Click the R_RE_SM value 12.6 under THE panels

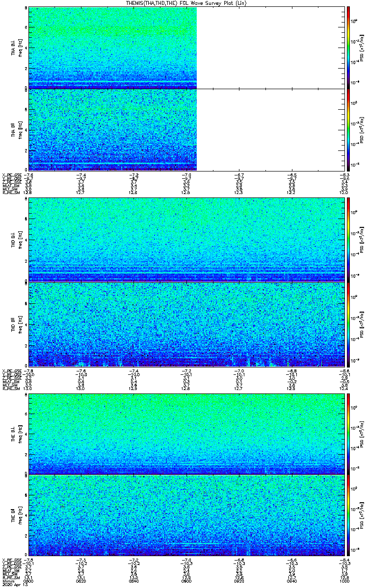coord(343,578)
